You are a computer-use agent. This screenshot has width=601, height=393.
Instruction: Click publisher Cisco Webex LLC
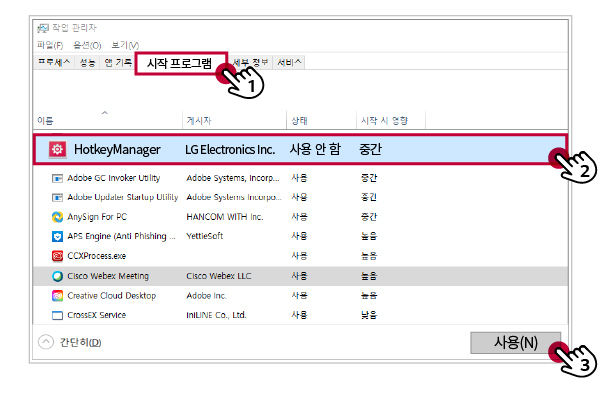coord(218,276)
